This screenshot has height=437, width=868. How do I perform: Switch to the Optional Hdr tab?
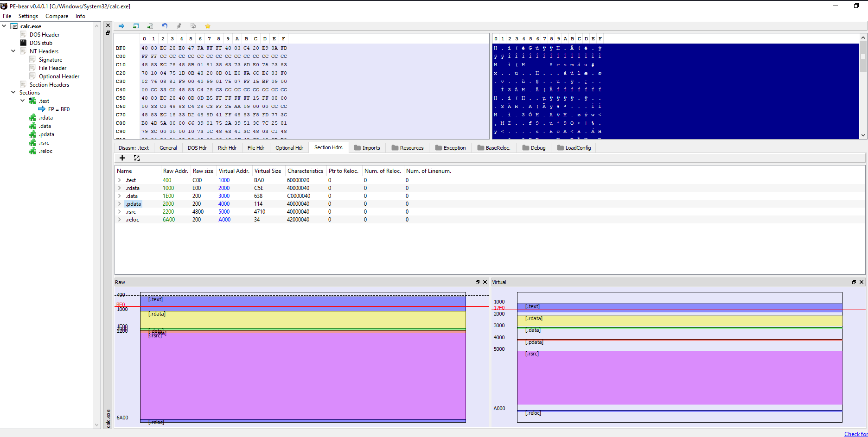point(289,148)
